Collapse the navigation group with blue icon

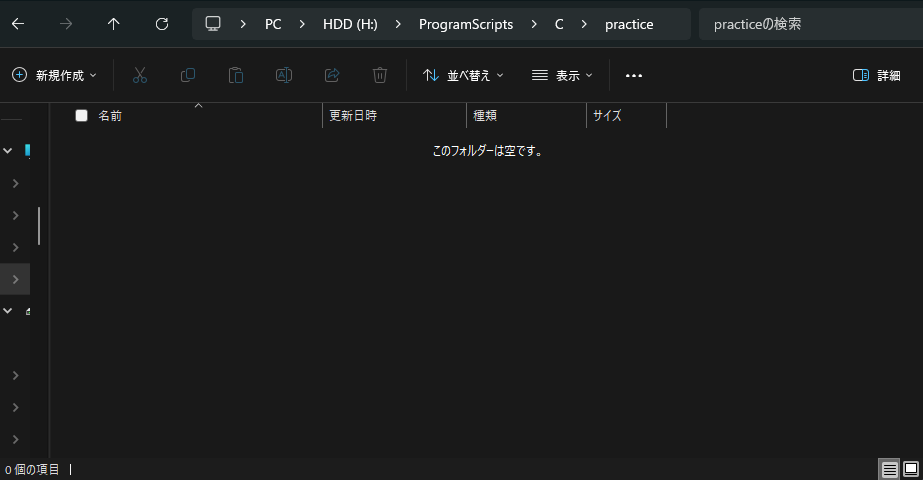click(x=8, y=151)
